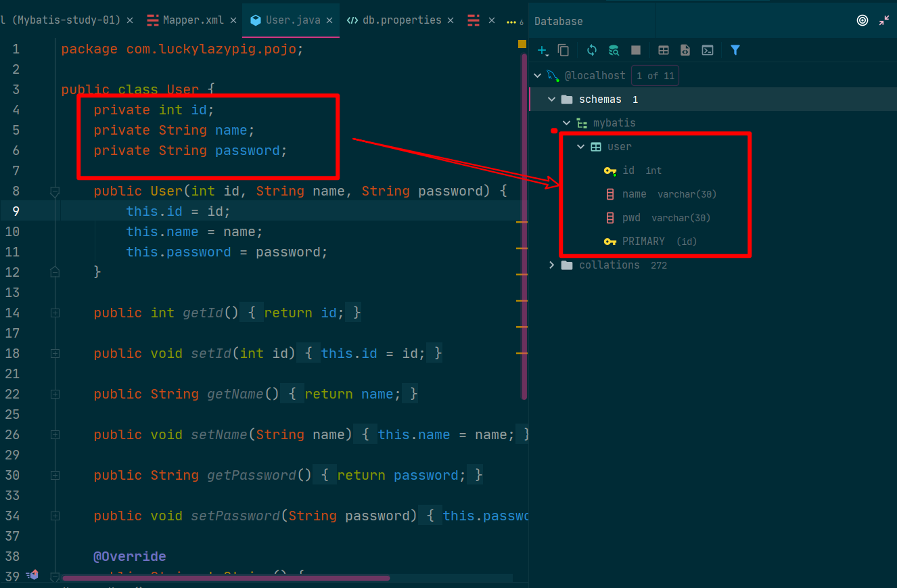
Task: Collapse the @localhost data source node
Action: pos(538,76)
